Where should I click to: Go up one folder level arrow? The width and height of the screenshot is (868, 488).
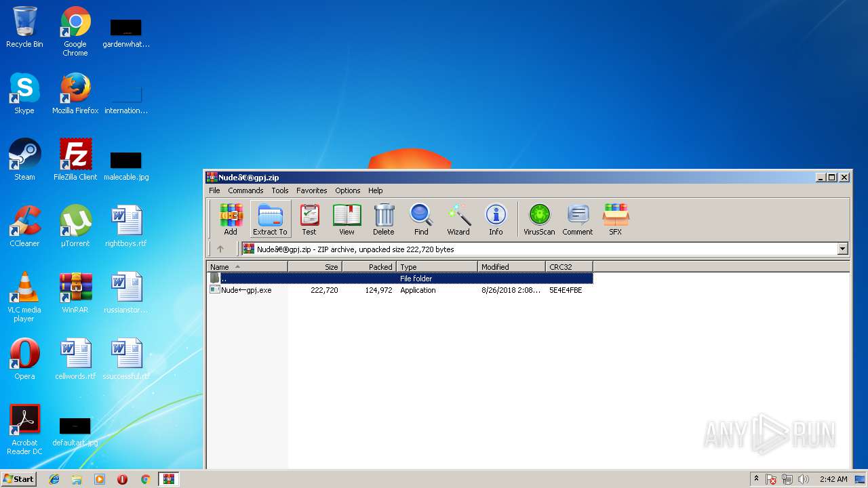click(x=220, y=249)
